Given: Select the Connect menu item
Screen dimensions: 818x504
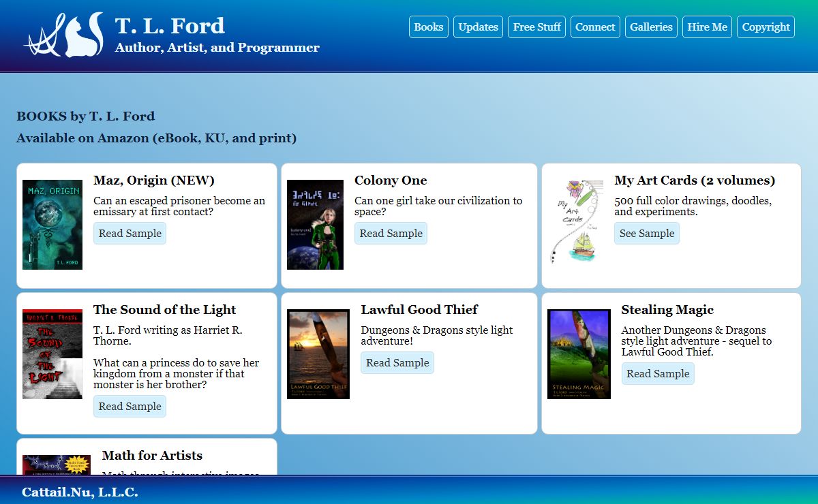Looking at the screenshot, I should pos(595,27).
